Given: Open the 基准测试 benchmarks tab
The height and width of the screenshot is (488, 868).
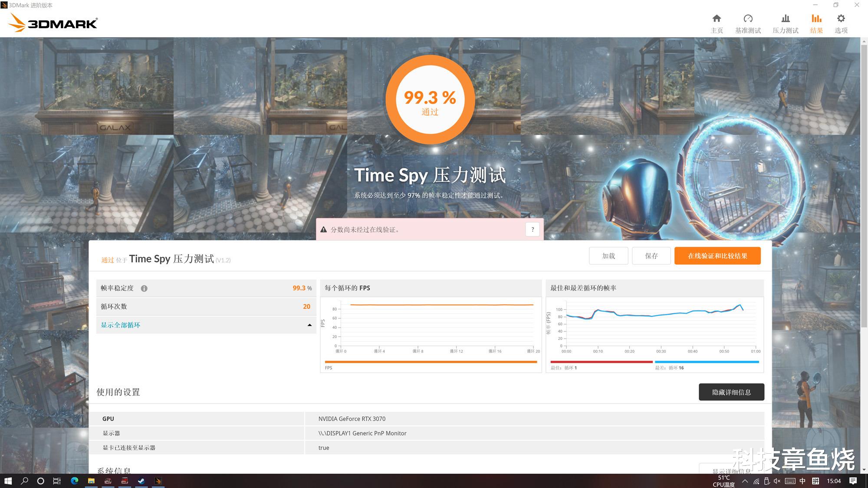Looking at the screenshot, I should pos(748,24).
